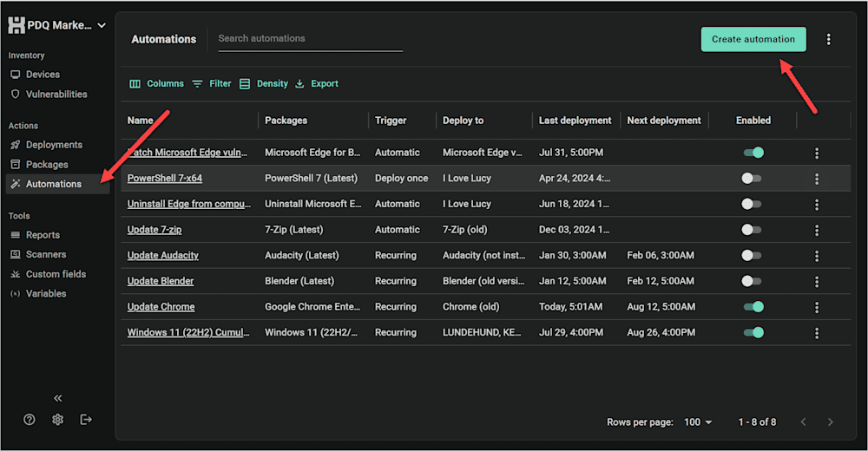
Task: Open the Columns chooser
Action: tap(156, 83)
